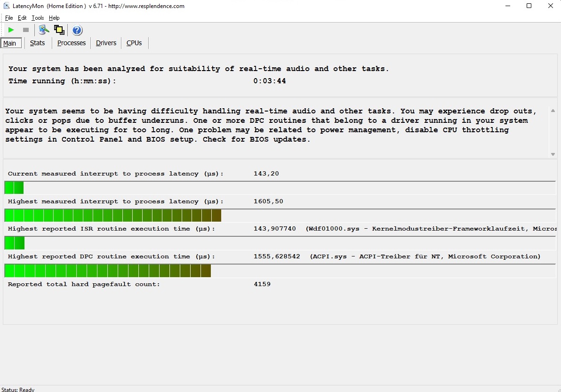The image size is (561, 392).
Task: Open the Tools menu
Action: point(38,18)
